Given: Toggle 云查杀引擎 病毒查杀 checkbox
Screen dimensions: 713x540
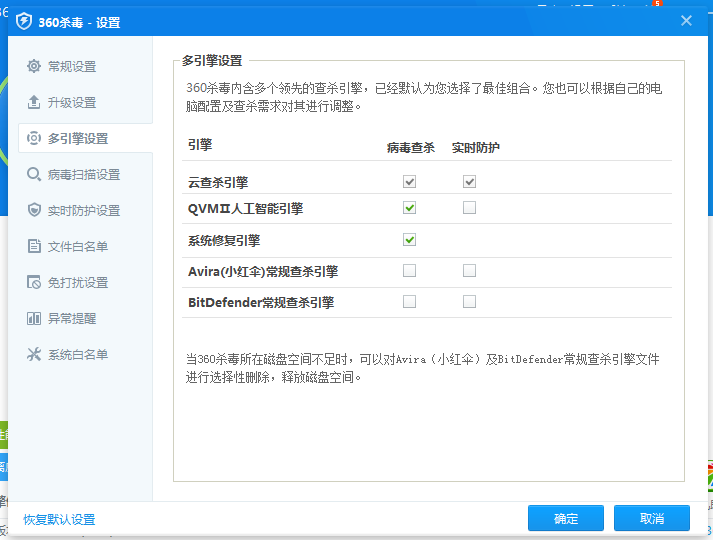Looking at the screenshot, I should (x=409, y=182).
